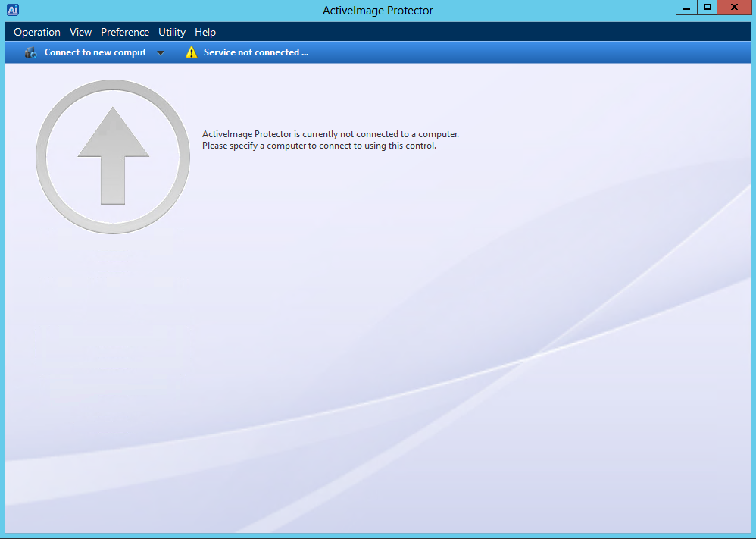This screenshot has height=539, width=756.
Task: Click the empty dark menu bar area right of Help
Action: (x=485, y=32)
